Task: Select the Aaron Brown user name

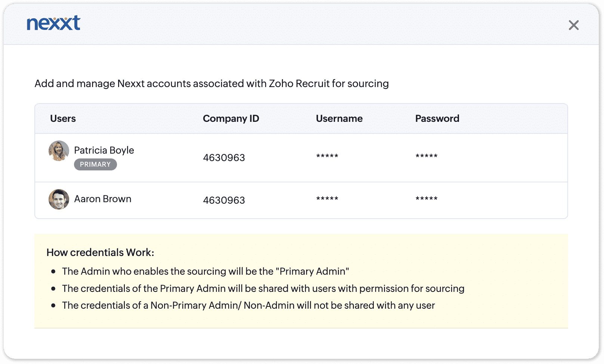Action: [102, 199]
